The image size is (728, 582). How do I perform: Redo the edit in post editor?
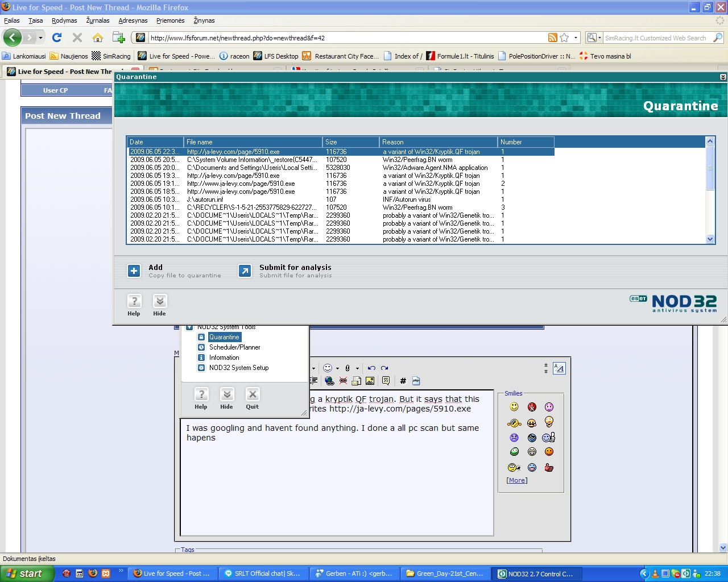[384, 368]
